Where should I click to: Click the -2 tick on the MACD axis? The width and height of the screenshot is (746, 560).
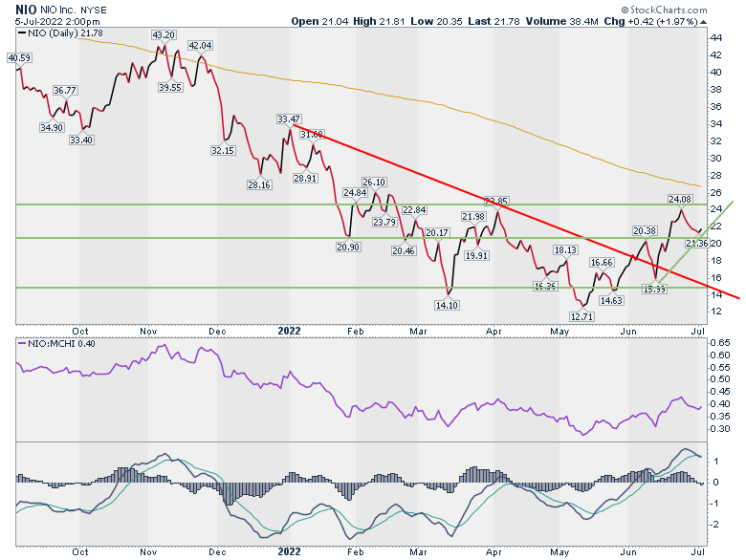[x=714, y=525]
